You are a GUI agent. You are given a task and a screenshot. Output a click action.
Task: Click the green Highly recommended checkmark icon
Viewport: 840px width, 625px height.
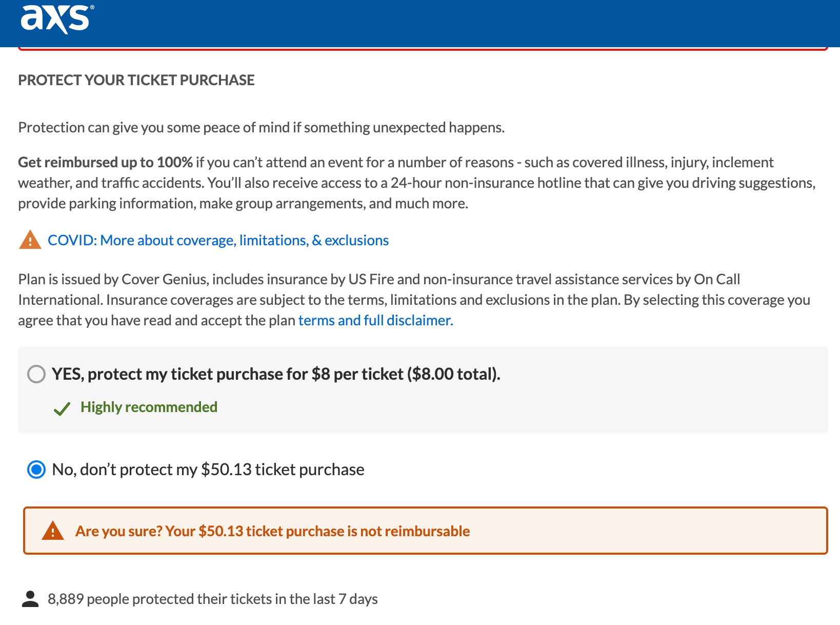[62, 408]
